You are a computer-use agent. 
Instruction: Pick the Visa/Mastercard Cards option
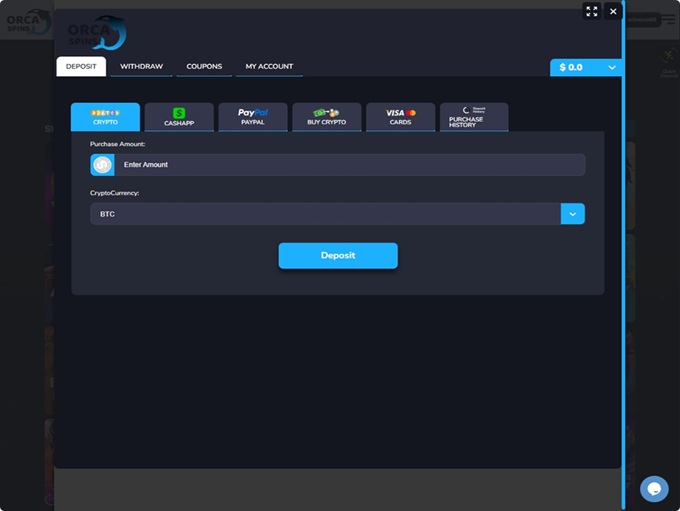pos(400,117)
